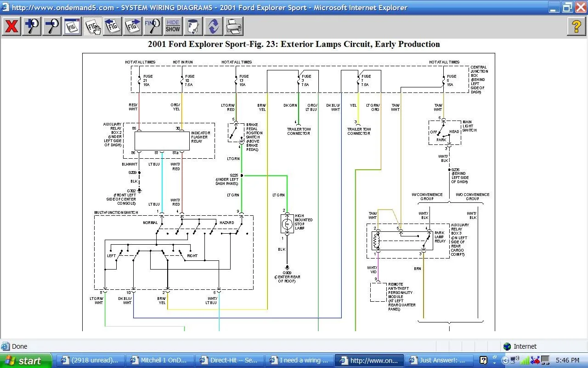
Task: Switch to the Direct-Hit taskbar window
Action: click(x=229, y=360)
